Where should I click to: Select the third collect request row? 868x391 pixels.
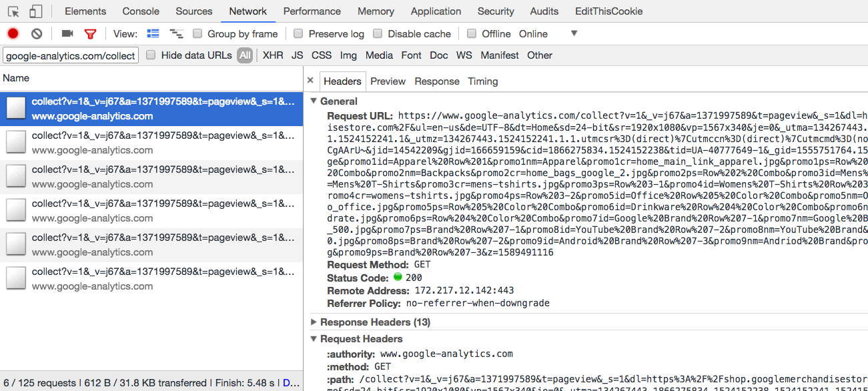click(x=151, y=177)
